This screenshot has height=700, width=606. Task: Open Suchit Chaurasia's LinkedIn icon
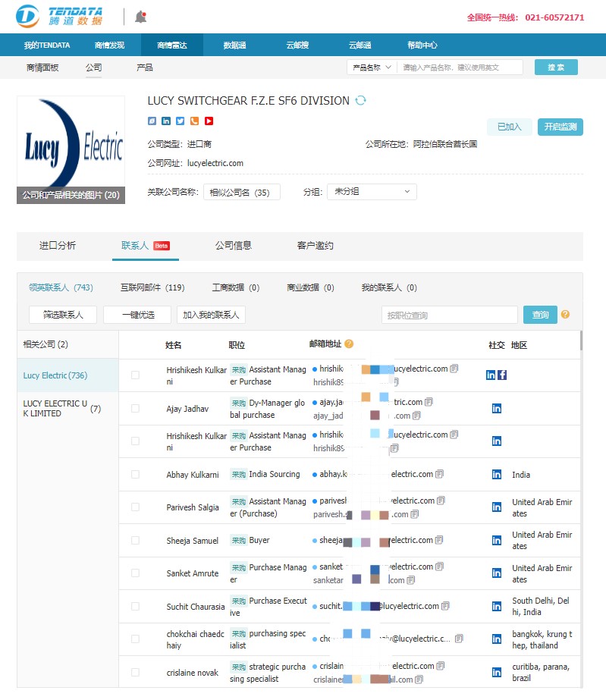(497, 606)
